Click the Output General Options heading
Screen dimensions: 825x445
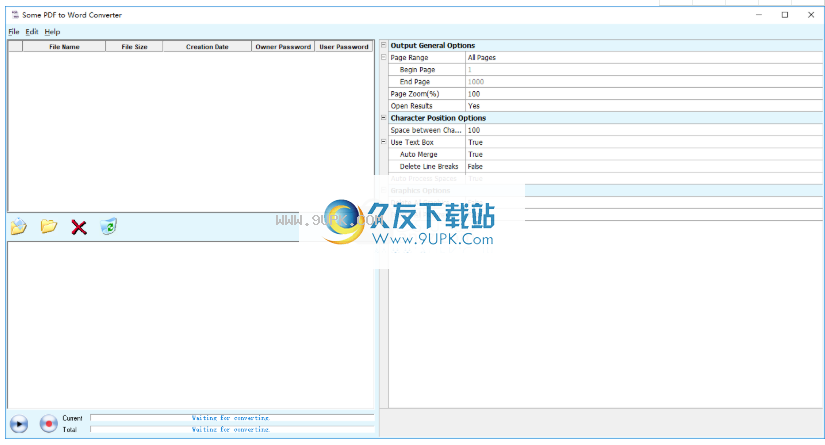pyautogui.click(x=432, y=45)
